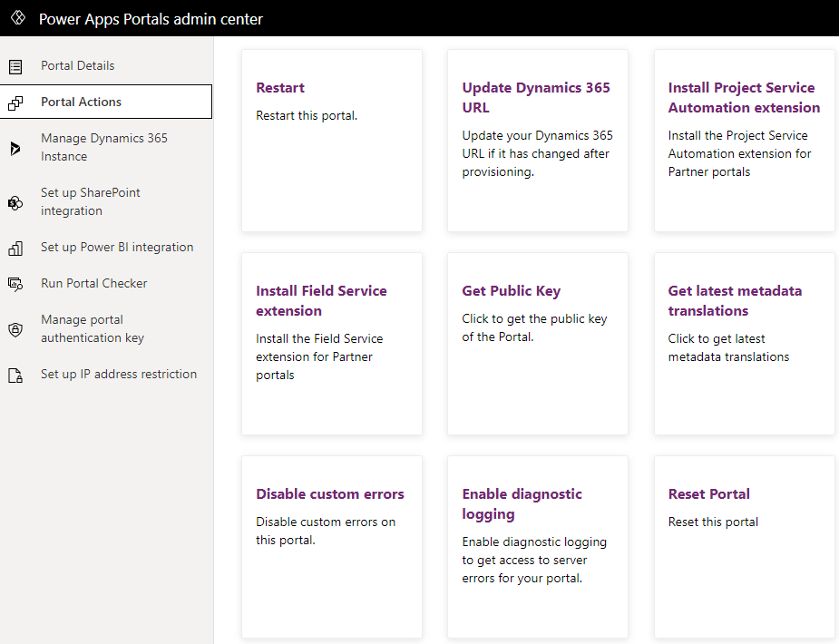Image resolution: width=839 pixels, height=644 pixels.
Task: Click the IP address restriction icon
Action: coord(15,375)
